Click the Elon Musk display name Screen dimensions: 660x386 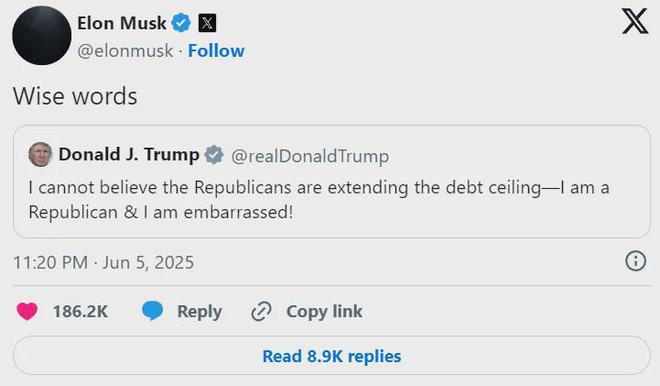point(122,23)
